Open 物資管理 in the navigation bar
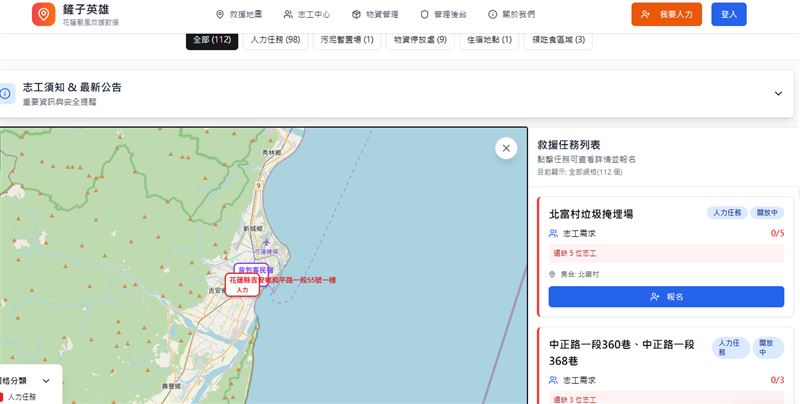 (x=375, y=14)
